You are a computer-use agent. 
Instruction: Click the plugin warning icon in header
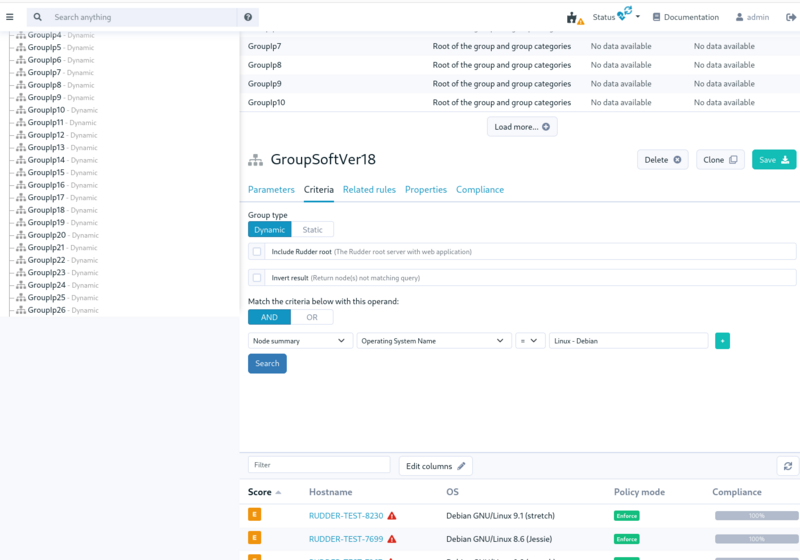click(575, 18)
